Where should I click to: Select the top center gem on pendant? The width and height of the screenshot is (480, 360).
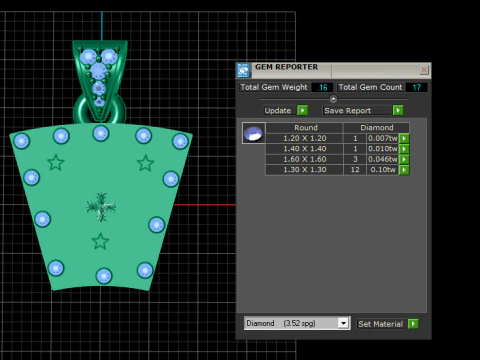[x=101, y=133]
